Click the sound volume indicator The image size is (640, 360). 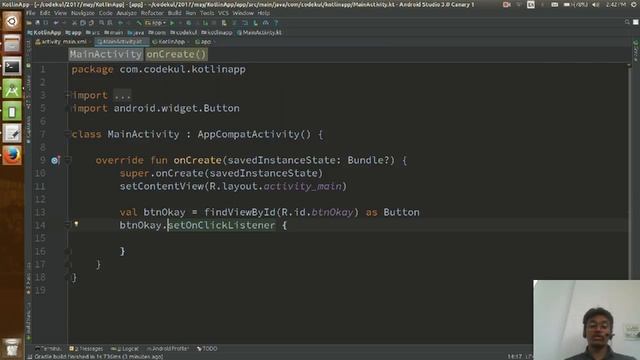(596, 4)
